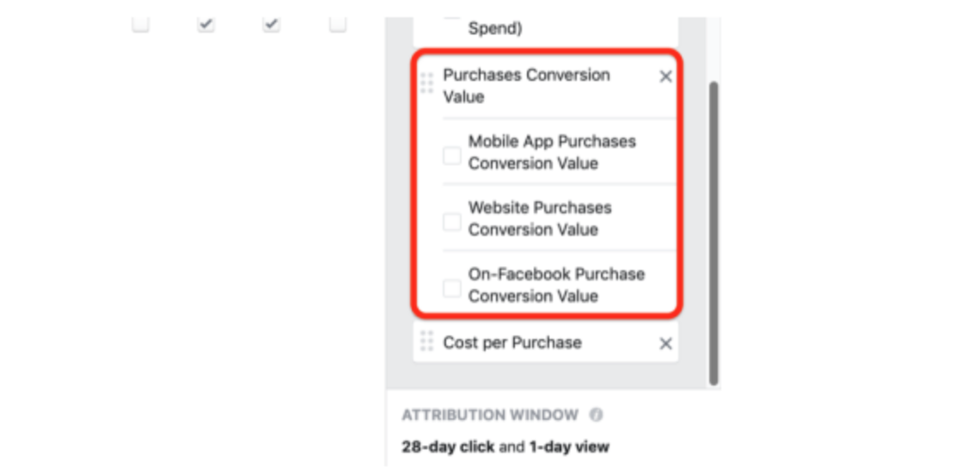The width and height of the screenshot is (980, 475).
Task: Click the Mobile App Purchases Conversion Value label
Action: coord(552,152)
